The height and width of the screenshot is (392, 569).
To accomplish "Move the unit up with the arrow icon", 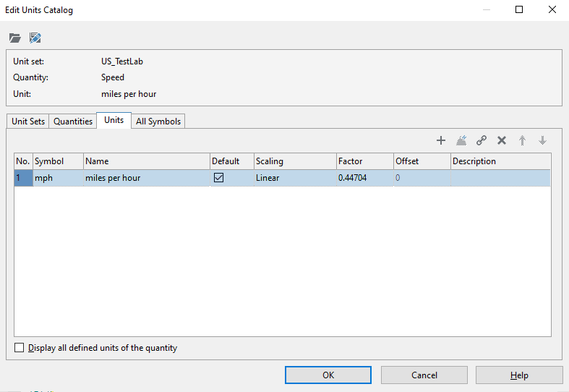I will point(522,140).
